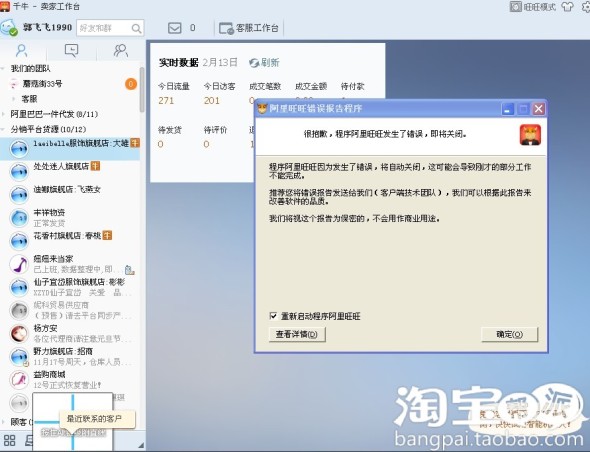Screen dimensions: 590x452
Task: Select contact 杨方安
Action: tap(70, 333)
